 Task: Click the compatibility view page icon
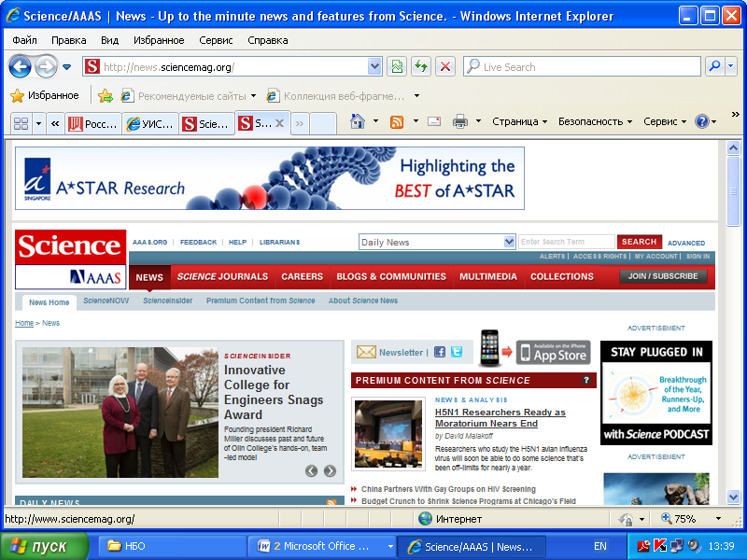(397, 66)
